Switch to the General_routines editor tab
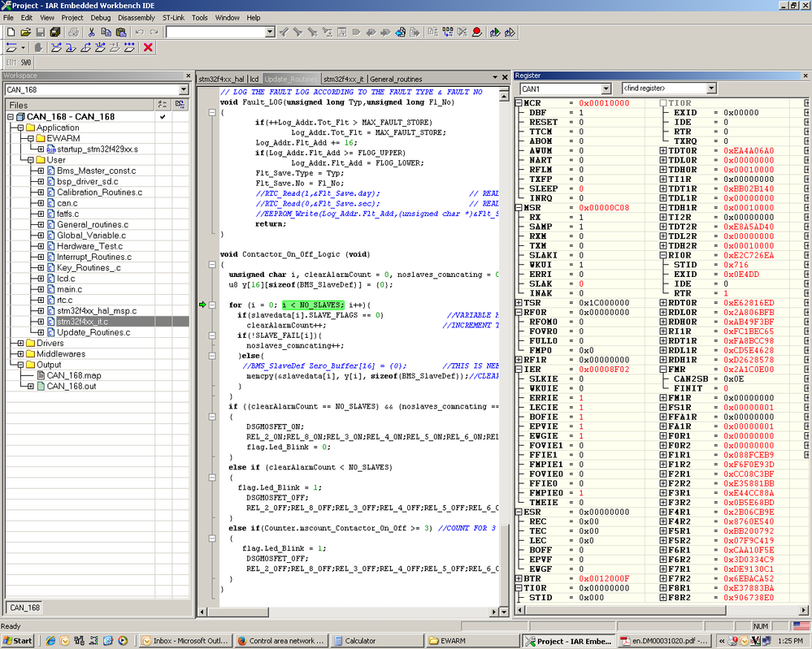 point(396,79)
